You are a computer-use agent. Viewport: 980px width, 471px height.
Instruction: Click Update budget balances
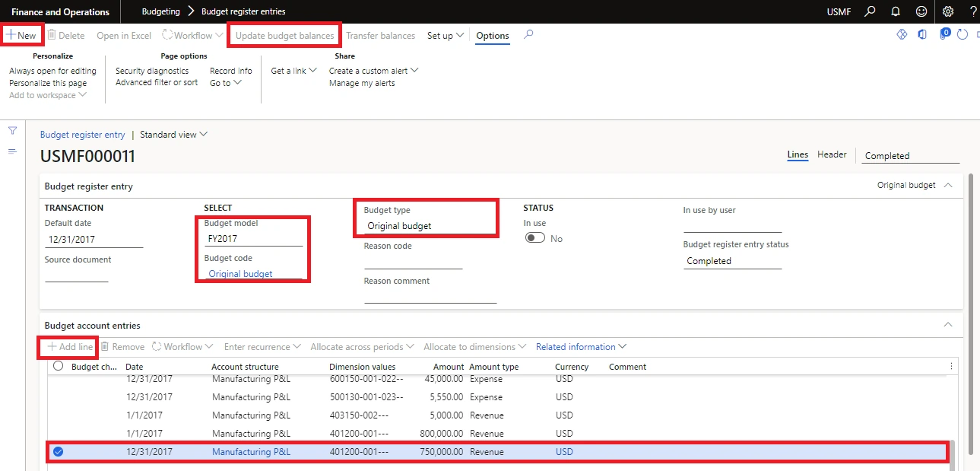tap(284, 36)
